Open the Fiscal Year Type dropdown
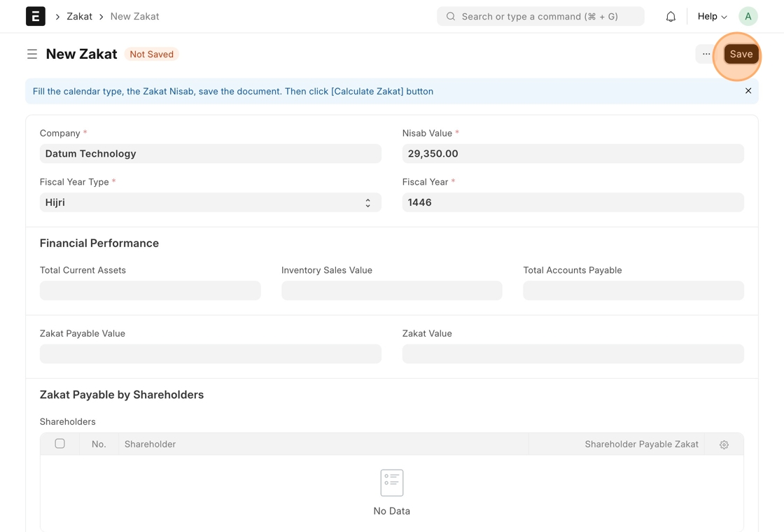 (x=210, y=202)
